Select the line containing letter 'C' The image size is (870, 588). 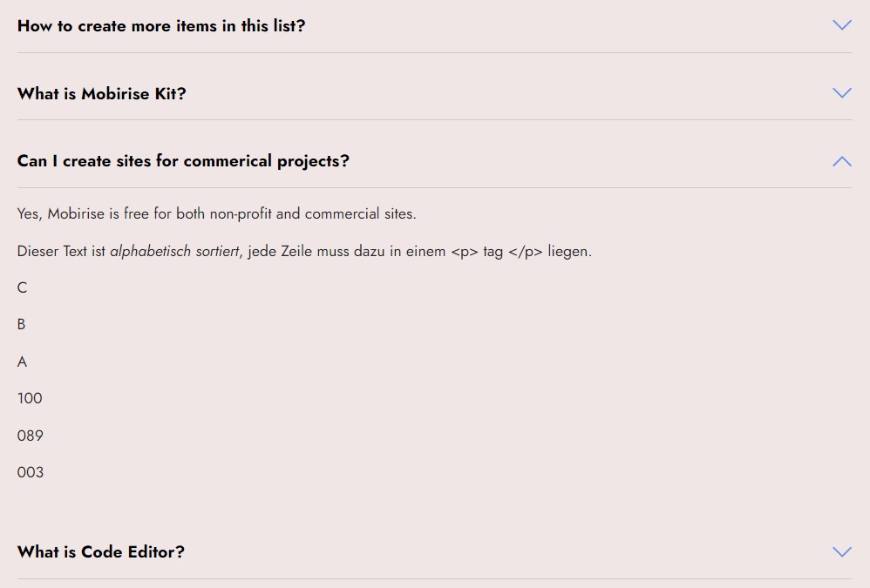point(23,287)
